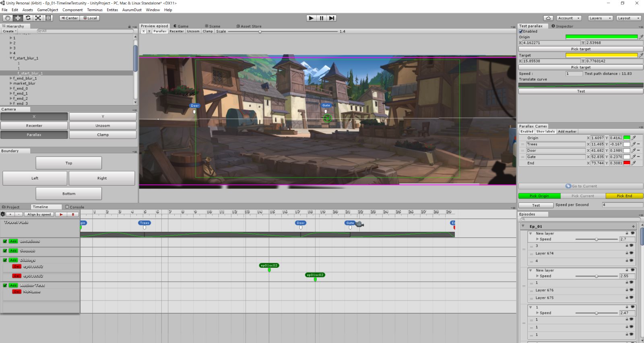Remove the Gate marker with minus icon
Screen dimensions: 644x343
tap(639, 157)
